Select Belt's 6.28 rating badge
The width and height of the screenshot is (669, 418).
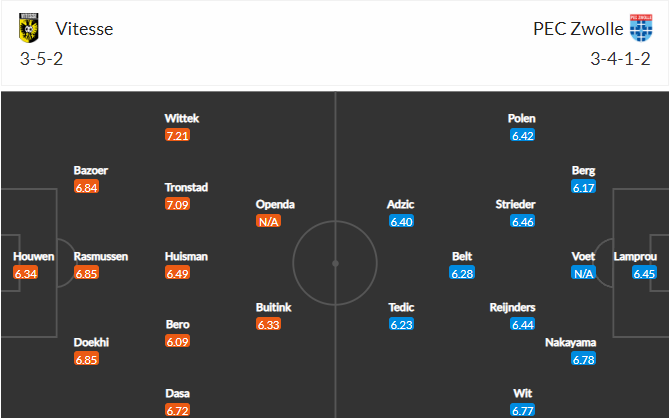(462, 273)
